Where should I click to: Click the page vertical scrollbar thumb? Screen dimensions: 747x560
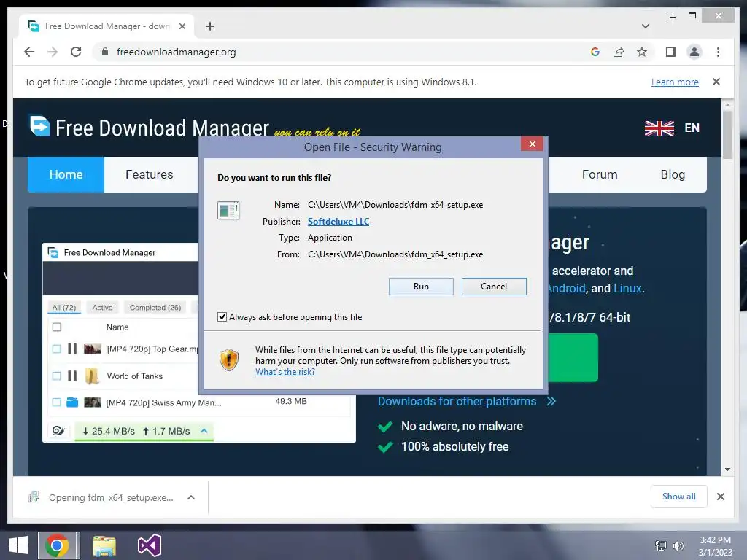point(727,135)
